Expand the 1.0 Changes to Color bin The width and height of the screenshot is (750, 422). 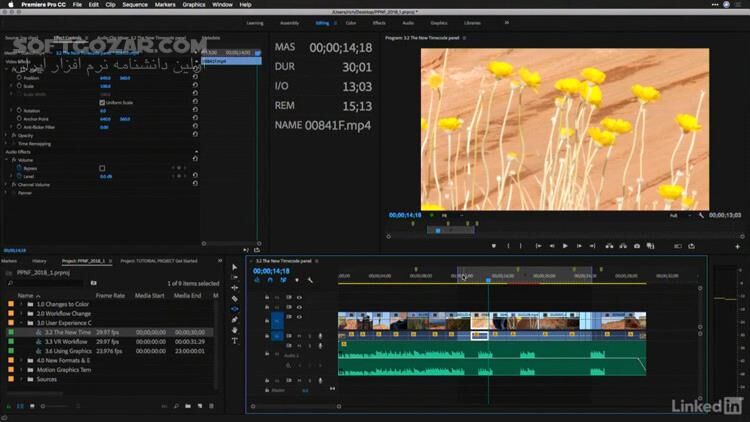(x=21, y=304)
